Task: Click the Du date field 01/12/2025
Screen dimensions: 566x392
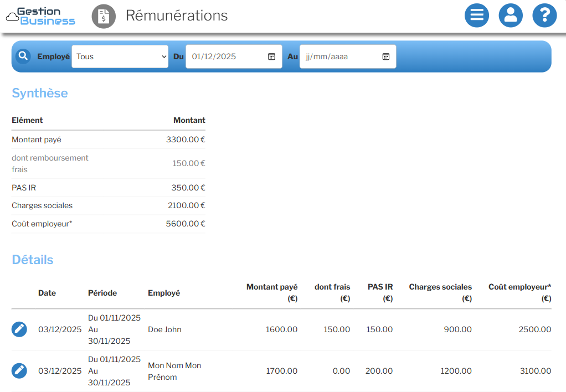Action: (227, 56)
